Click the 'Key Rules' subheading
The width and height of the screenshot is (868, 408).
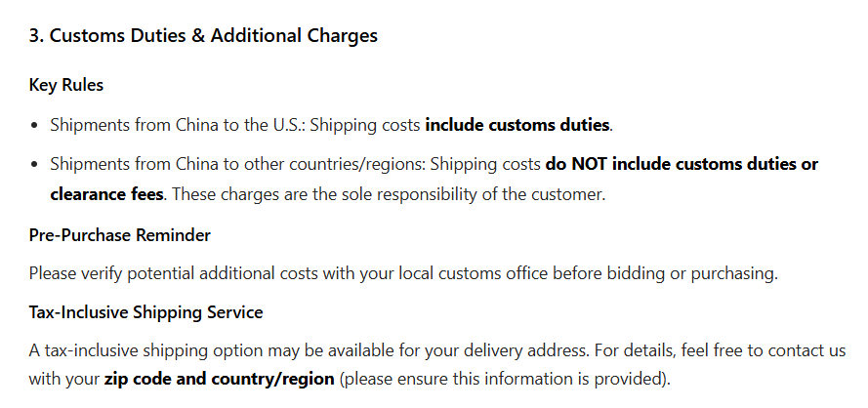click(x=66, y=85)
